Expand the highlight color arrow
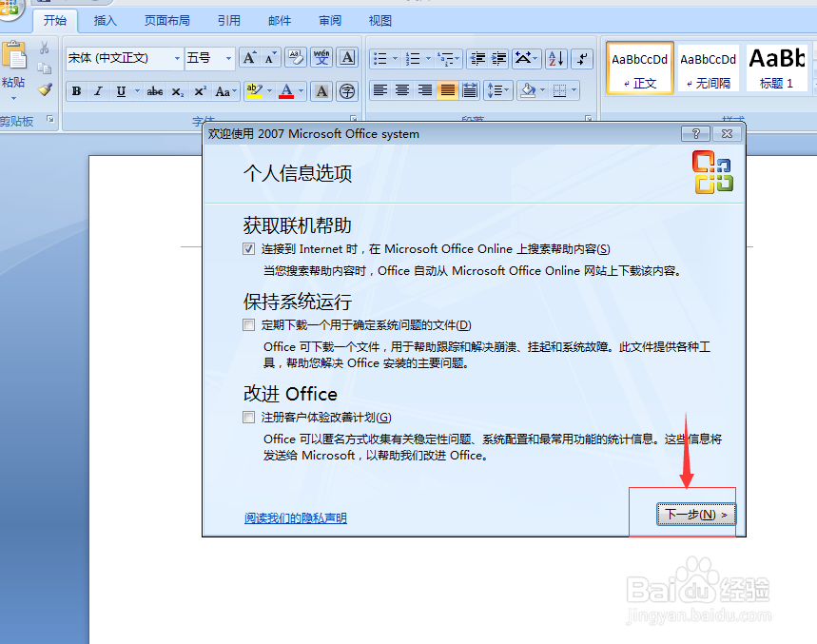This screenshot has width=817, height=644. pos(270,91)
